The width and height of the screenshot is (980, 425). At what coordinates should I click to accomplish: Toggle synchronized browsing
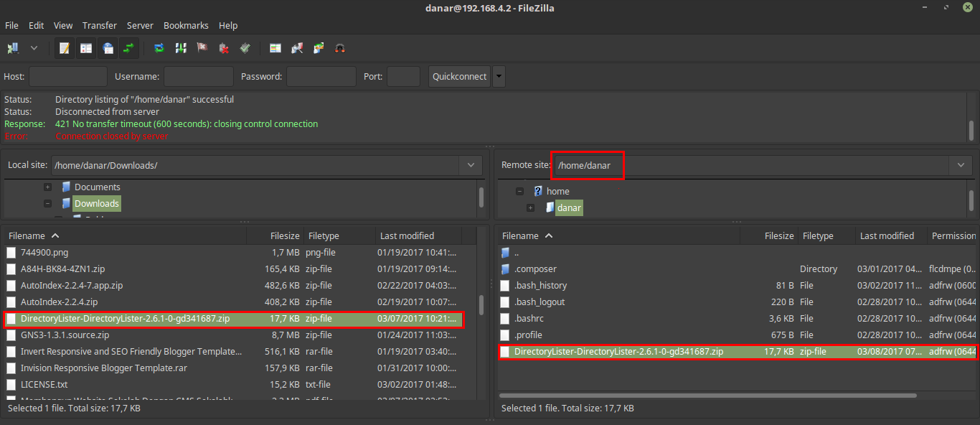coord(319,48)
